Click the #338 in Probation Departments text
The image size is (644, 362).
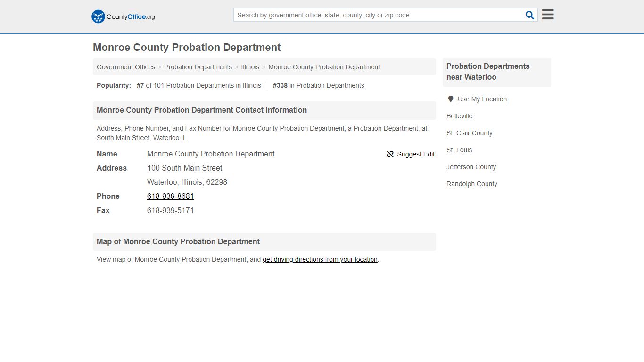(x=318, y=85)
